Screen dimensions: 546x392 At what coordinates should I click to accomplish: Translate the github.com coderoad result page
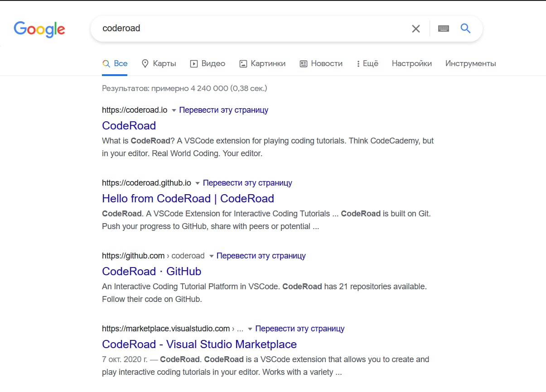pyautogui.click(x=261, y=256)
